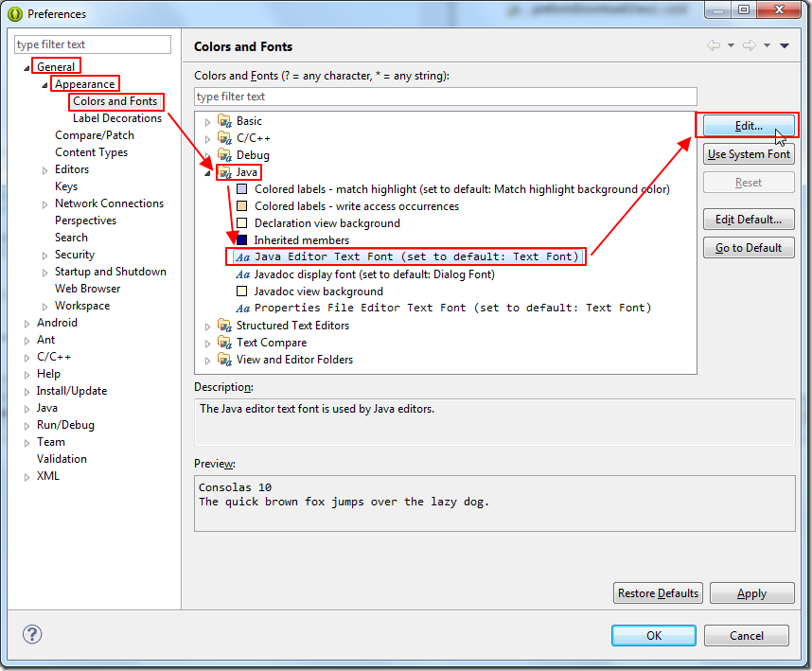This screenshot has height=671, width=812.
Task: Expand the View and Editor Folders category
Action: [207, 361]
